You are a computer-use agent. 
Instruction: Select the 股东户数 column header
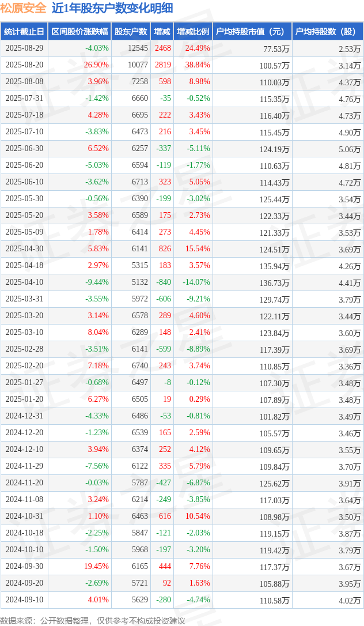click(x=131, y=32)
